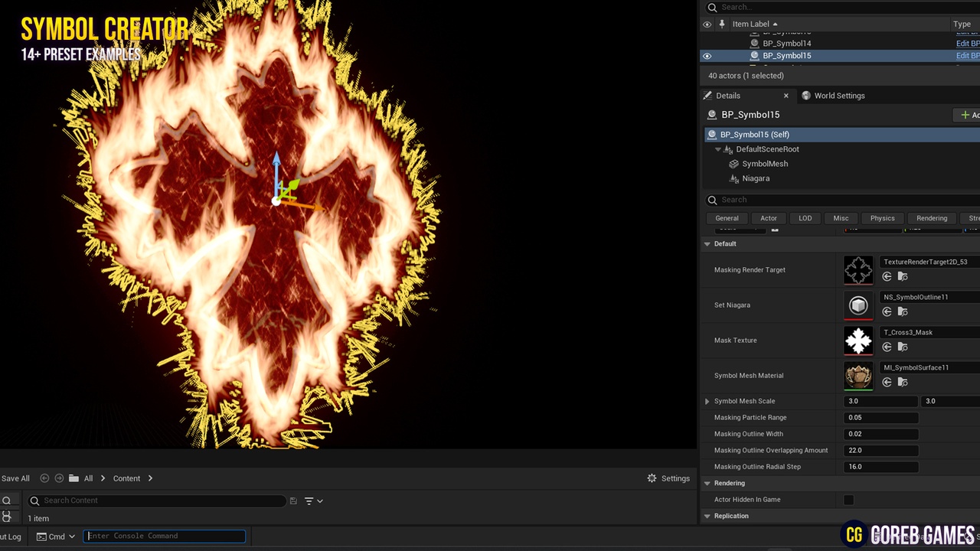Image resolution: width=980 pixels, height=551 pixels.
Task: Collapse the DefaultSceneRoot component tree
Action: pyautogui.click(x=718, y=149)
